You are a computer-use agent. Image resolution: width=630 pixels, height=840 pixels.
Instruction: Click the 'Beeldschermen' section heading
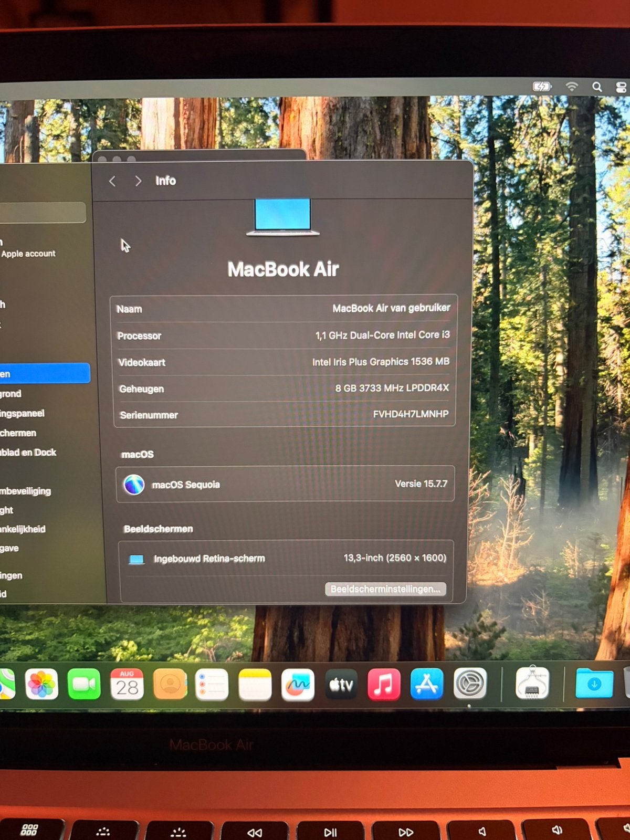[159, 529]
